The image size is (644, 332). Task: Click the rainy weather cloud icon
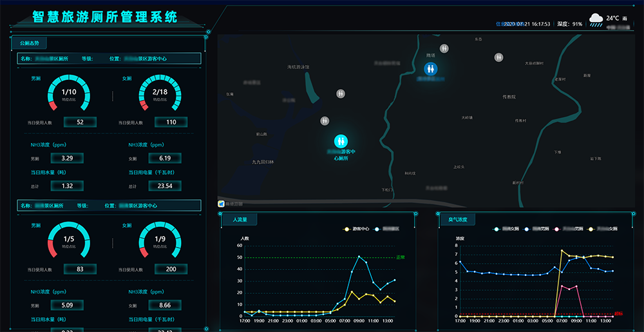(x=596, y=19)
